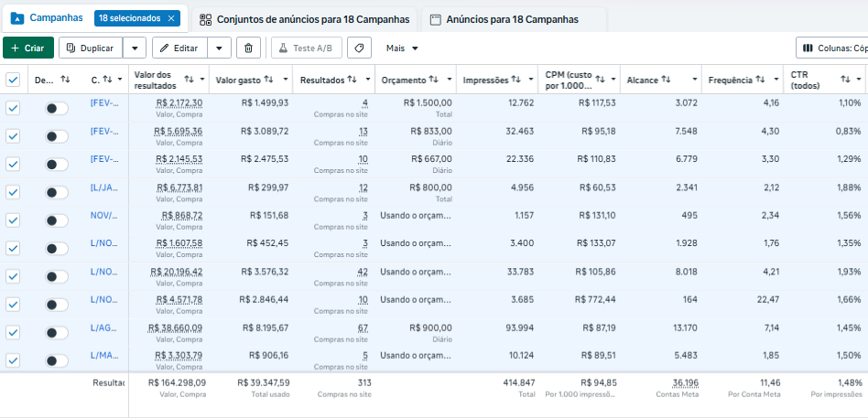Image resolution: width=868 pixels, height=419 pixels.
Task: Toggle on campaign with R$ 8.195,67 spent
Action: pyautogui.click(x=57, y=333)
